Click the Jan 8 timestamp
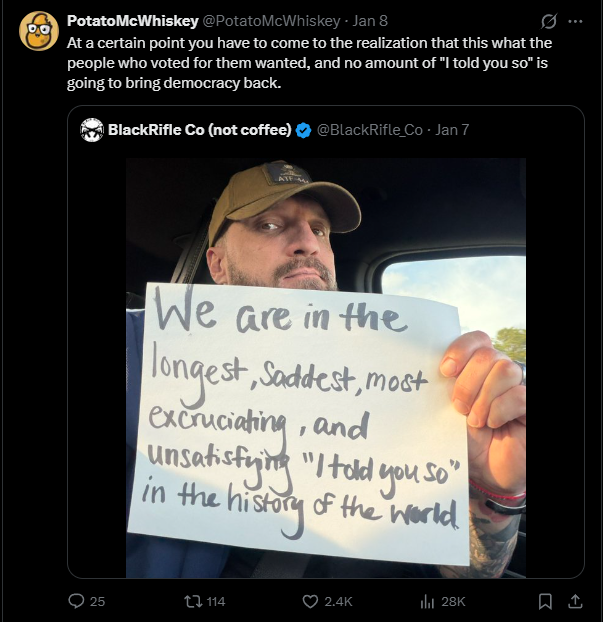 point(370,21)
